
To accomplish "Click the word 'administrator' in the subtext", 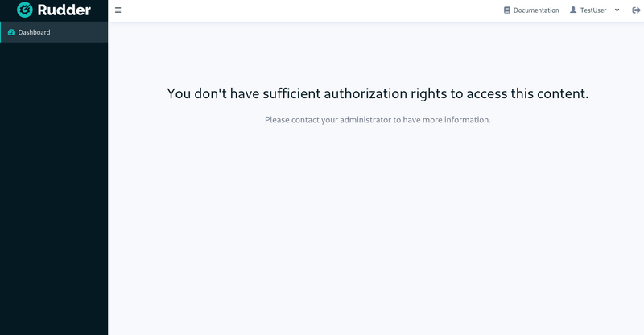I will (x=365, y=120).
